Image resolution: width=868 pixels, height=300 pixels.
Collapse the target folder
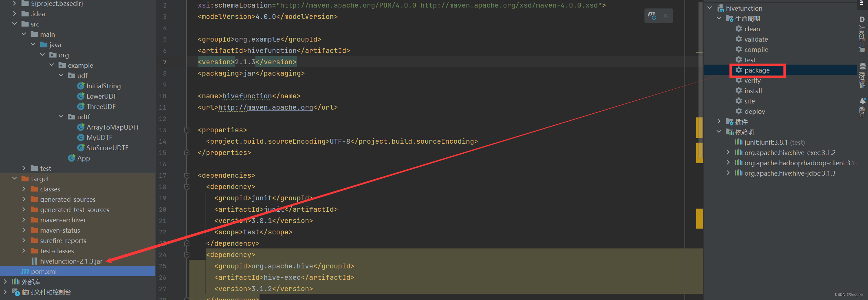point(14,178)
